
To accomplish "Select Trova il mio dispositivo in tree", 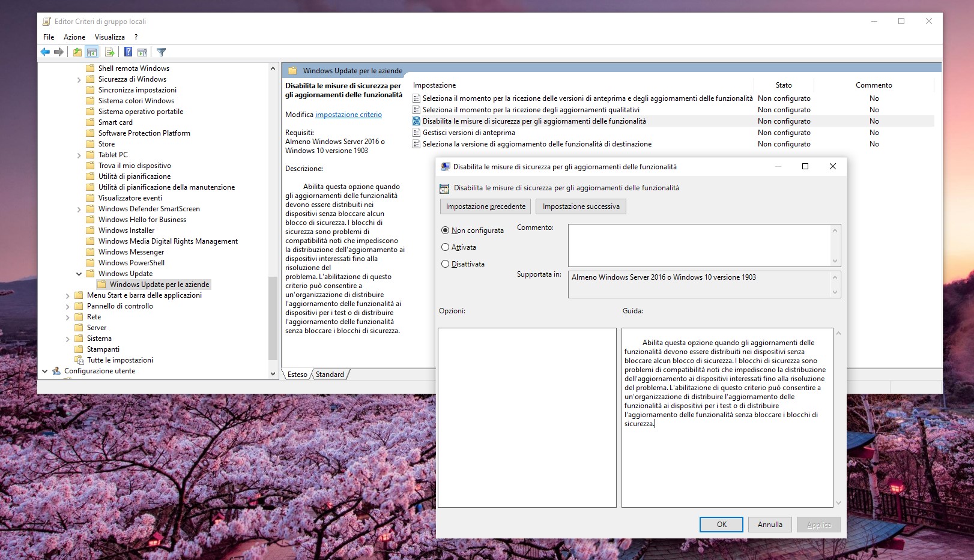I will point(135,166).
